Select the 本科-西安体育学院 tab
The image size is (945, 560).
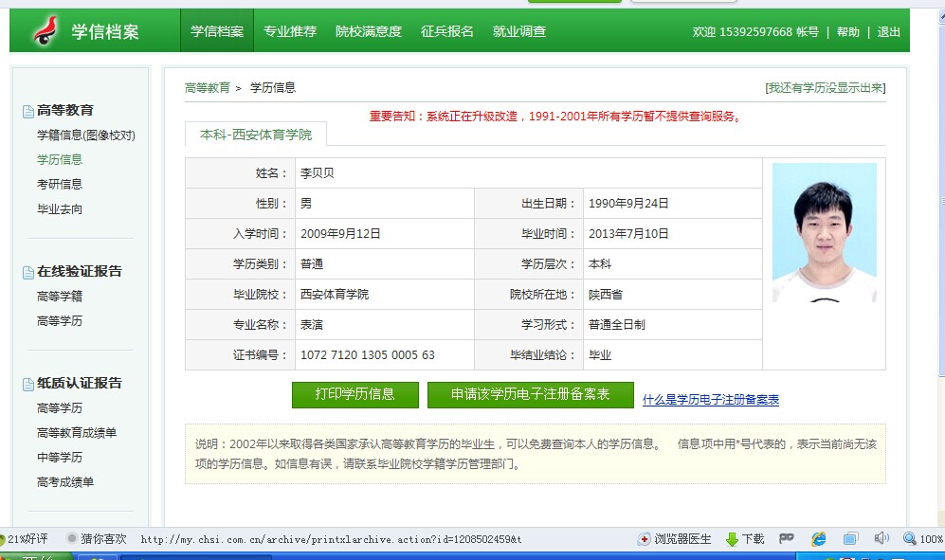tap(256, 135)
